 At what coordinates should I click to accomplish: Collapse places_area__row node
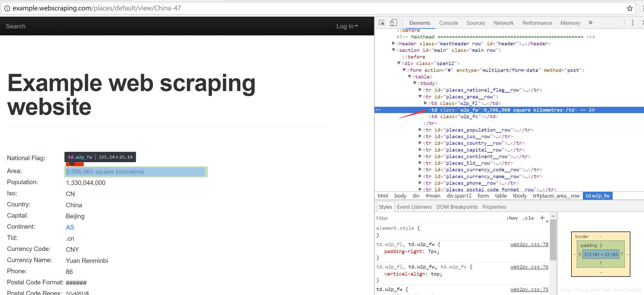[x=420, y=96]
